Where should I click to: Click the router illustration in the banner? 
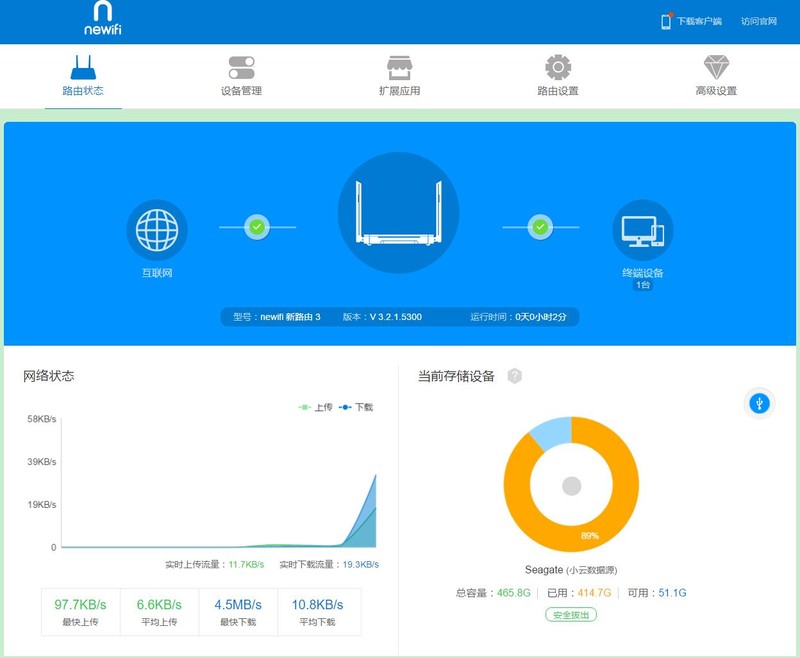point(399,210)
